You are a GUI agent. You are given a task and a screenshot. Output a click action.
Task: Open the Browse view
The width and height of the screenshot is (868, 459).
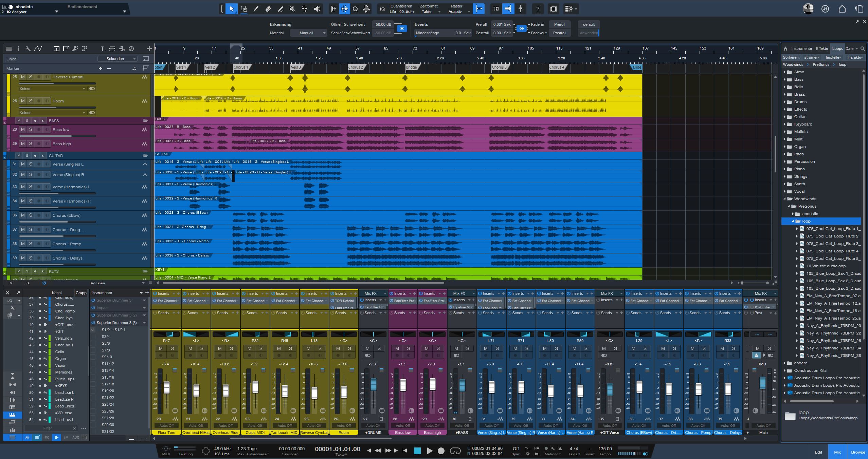[858, 452]
